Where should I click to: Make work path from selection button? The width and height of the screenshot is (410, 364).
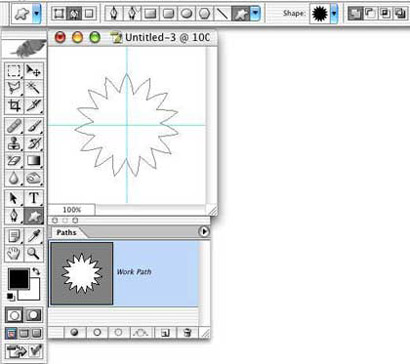pos(140,332)
